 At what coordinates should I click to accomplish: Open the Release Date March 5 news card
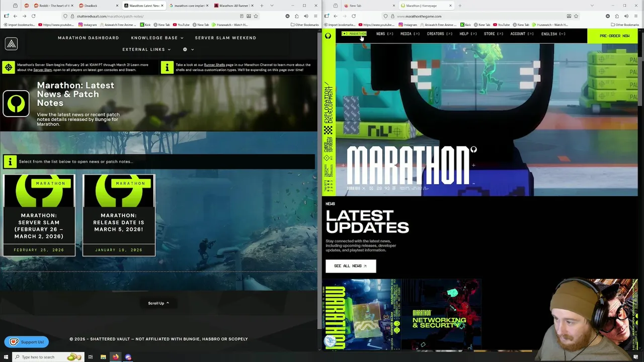click(x=119, y=215)
